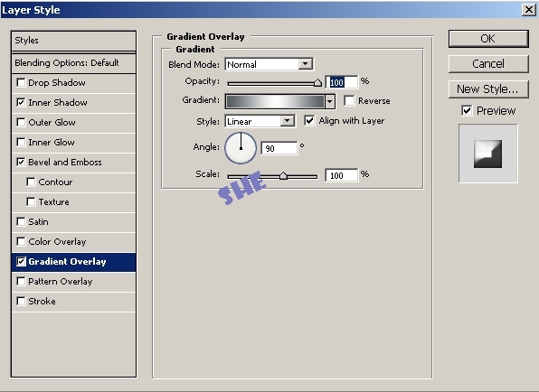Click the New Style button
The height and width of the screenshot is (392, 539).
[488, 89]
